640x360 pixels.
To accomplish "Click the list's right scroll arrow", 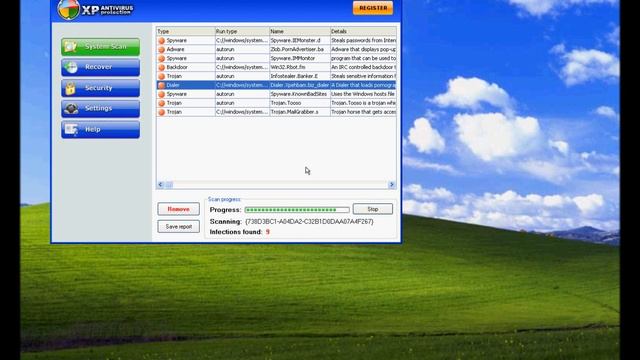I will tap(392, 185).
